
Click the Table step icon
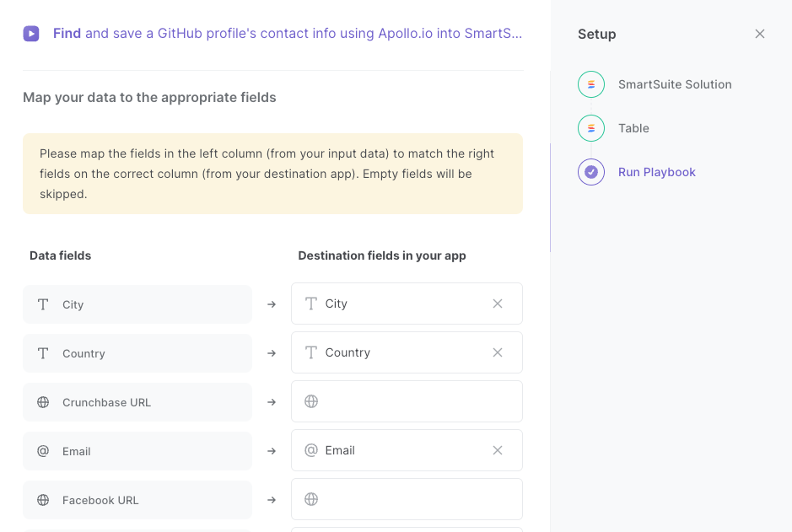point(591,128)
